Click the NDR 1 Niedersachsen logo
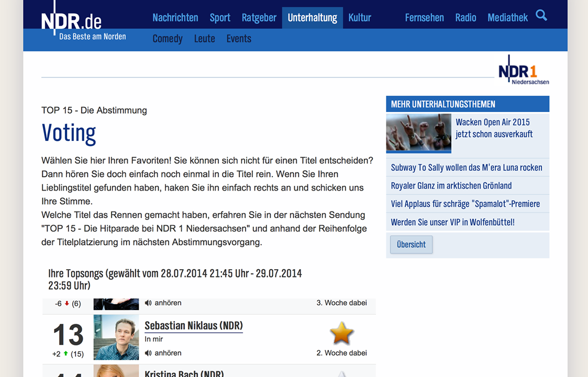Viewport: 588px width, 377px height. click(524, 70)
